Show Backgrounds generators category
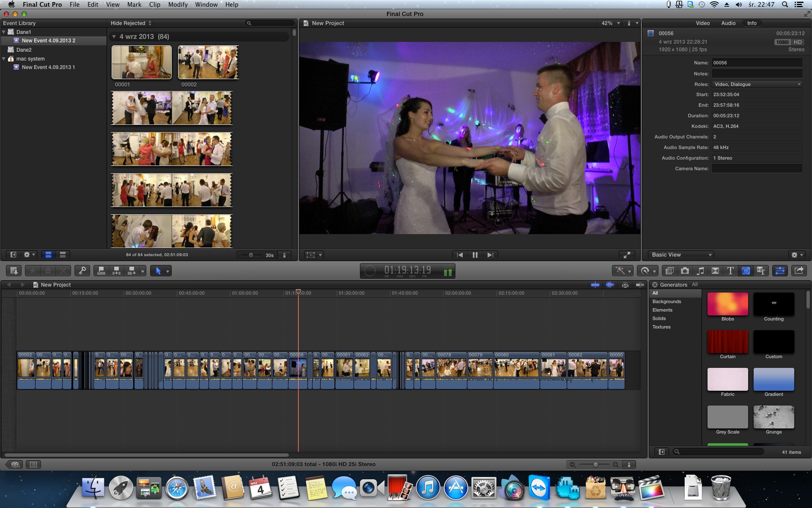 click(x=667, y=301)
